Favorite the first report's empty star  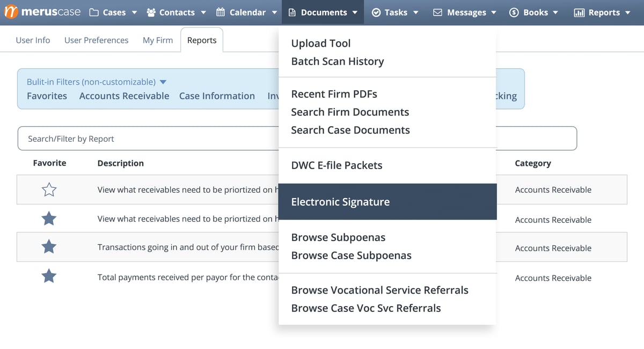point(49,190)
